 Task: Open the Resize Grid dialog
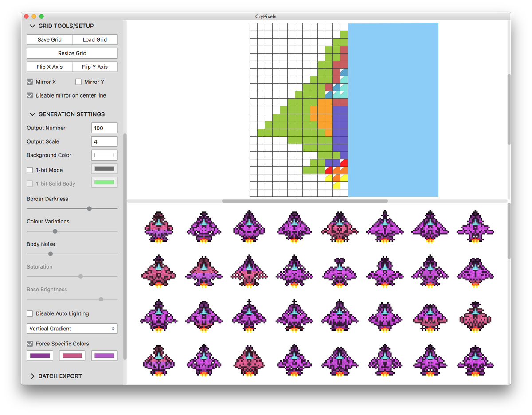click(72, 53)
